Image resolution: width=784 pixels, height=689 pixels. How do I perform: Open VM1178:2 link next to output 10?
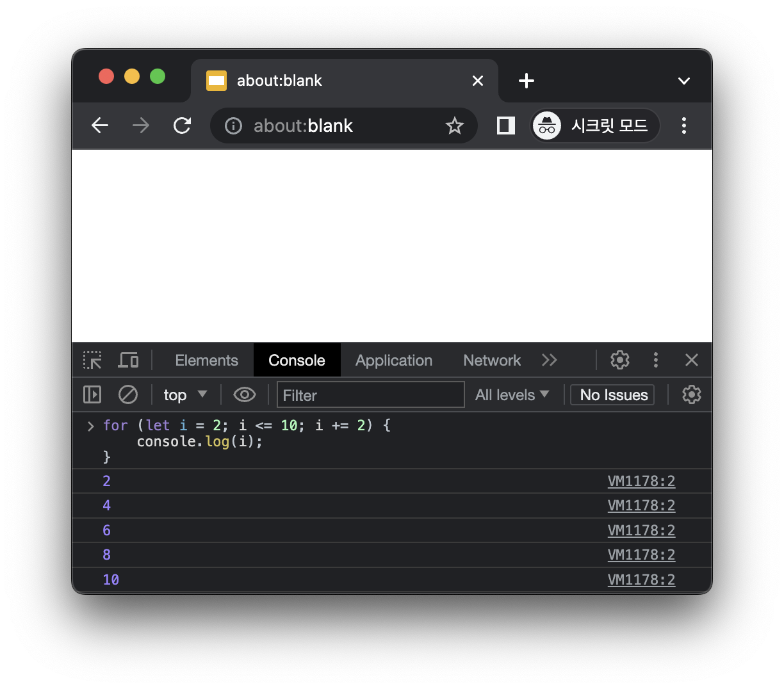click(x=641, y=580)
